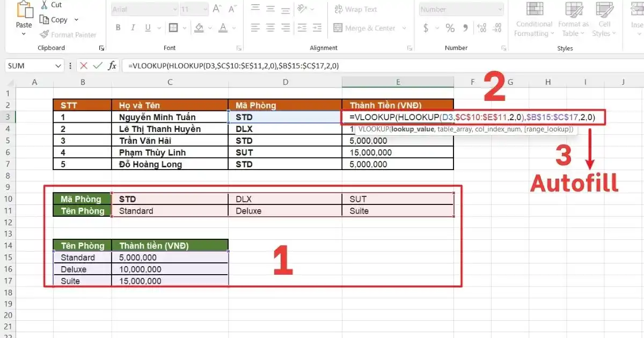
Task: Click the Accounting dollar format icon
Action: [426, 28]
